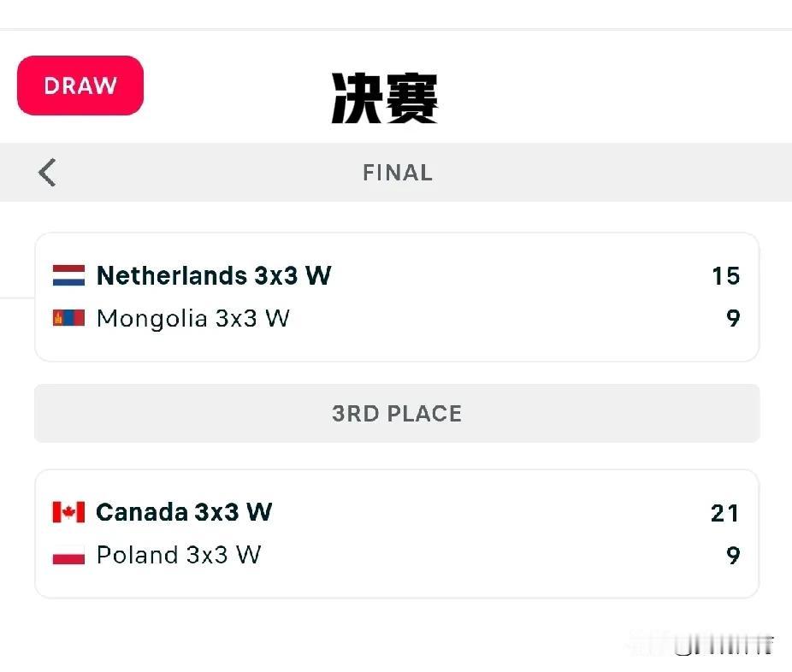Click the Mongolia flag icon

tap(68, 318)
